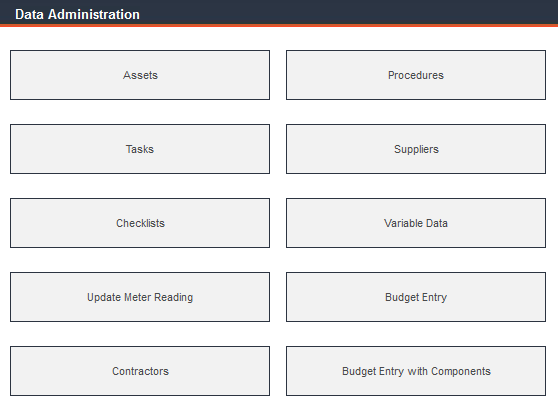Navigate to the Procedures tile

coord(416,75)
